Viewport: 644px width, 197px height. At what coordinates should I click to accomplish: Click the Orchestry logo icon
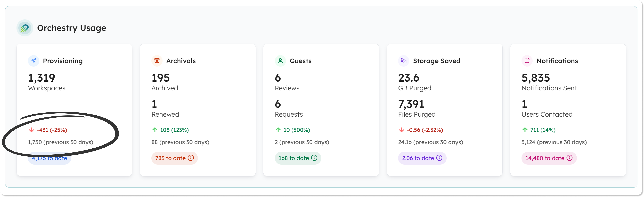pyautogui.click(x=25, y=28)
